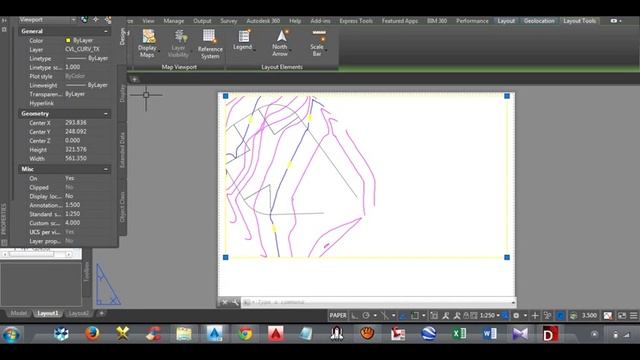640x360 pixels.
Task: Click the yellow ByLayer color swatch
Action: [68, 40]
